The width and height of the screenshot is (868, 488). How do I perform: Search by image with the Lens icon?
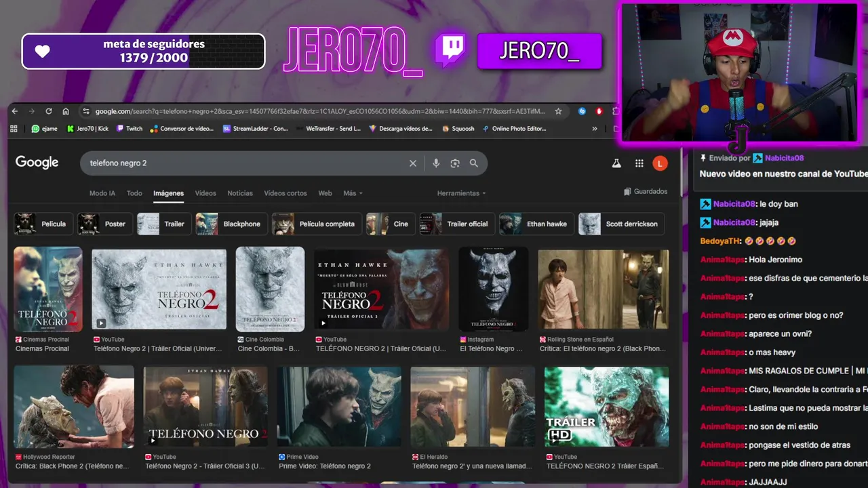coord(455,163)
